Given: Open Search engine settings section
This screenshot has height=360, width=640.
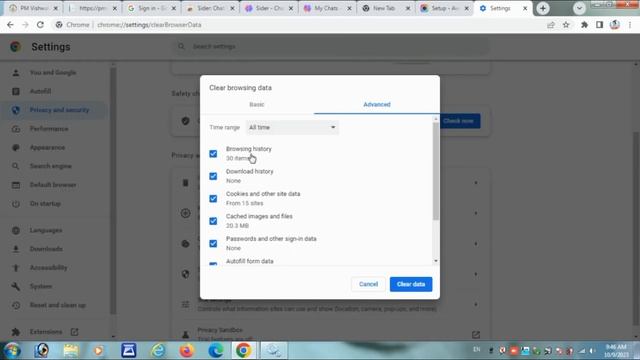Looking at the screenshot, I should (51, 167).
